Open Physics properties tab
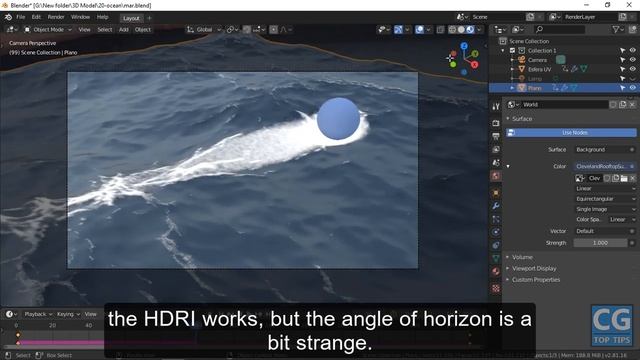Viewport: 640px width, 360px height. (x=496, y=232)
